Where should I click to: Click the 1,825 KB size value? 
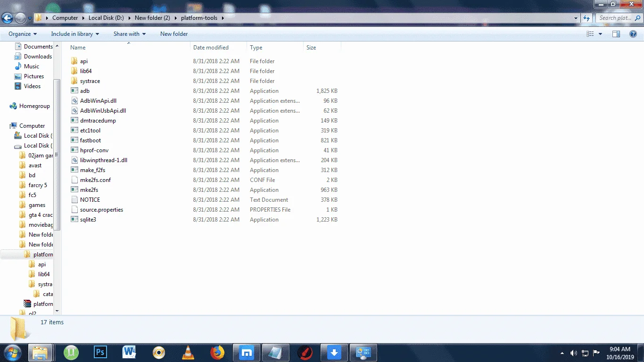[327, 91]
